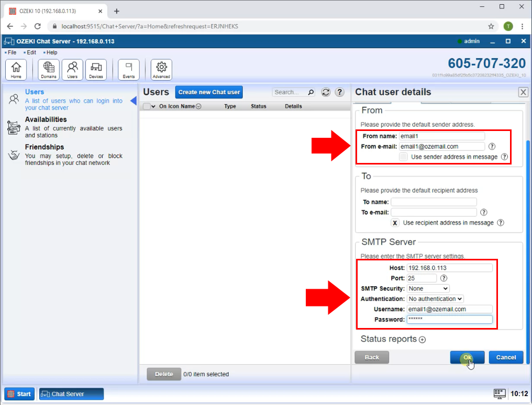The image size is (532, 405).
Task: Enable Use sender address in message
Action: click(403, 157)
